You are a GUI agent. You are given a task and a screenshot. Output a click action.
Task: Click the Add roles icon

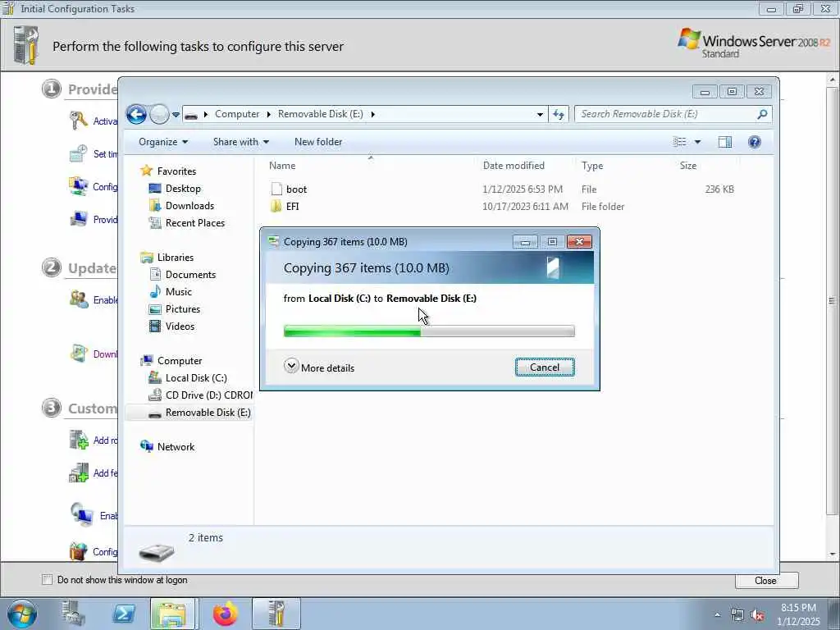[x=79, y=440]
